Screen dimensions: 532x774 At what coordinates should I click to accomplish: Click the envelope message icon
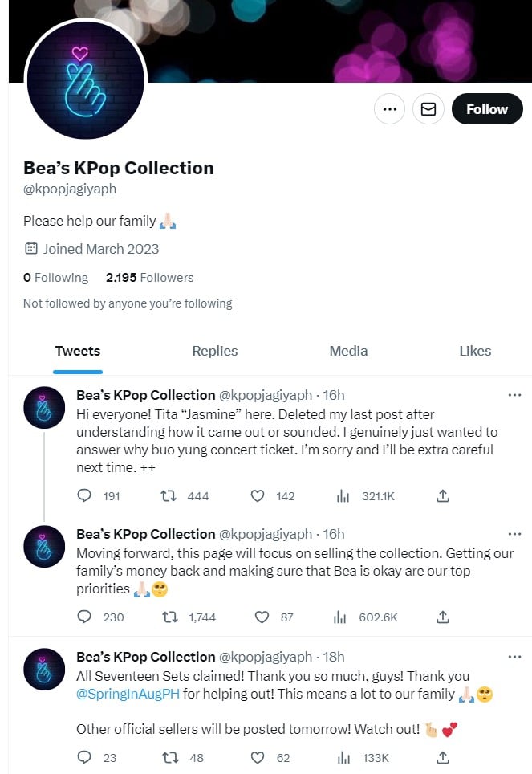click(428, 109)
